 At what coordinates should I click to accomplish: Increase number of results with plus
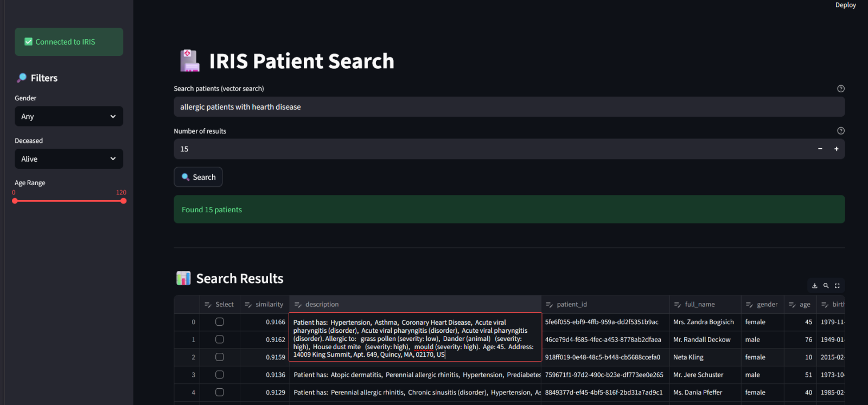click(836, 149)
